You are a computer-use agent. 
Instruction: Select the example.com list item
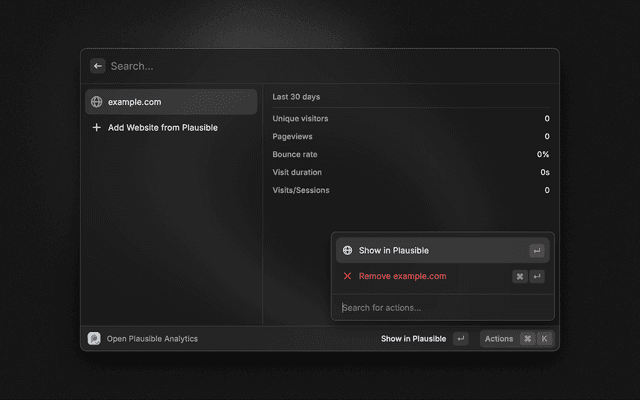(170, 102)
